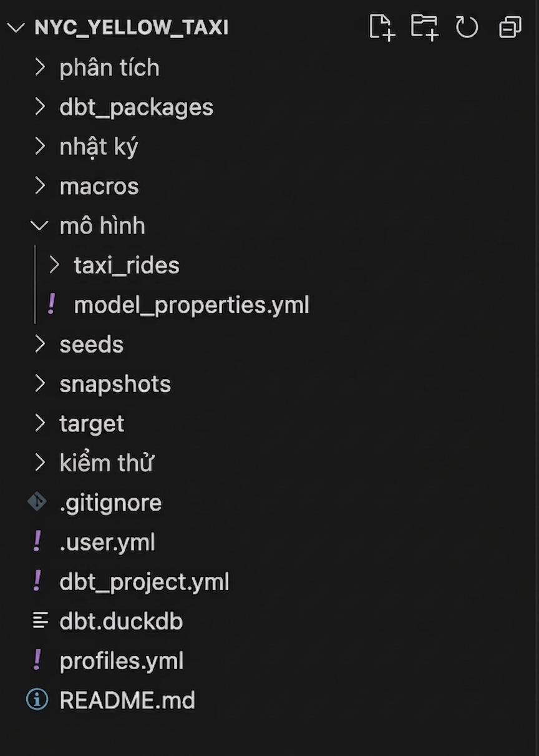This screenshot has height=756, width=539.
Task: Click the lines icon beside dbt.duckdb
Action: [x=40, y=621]
